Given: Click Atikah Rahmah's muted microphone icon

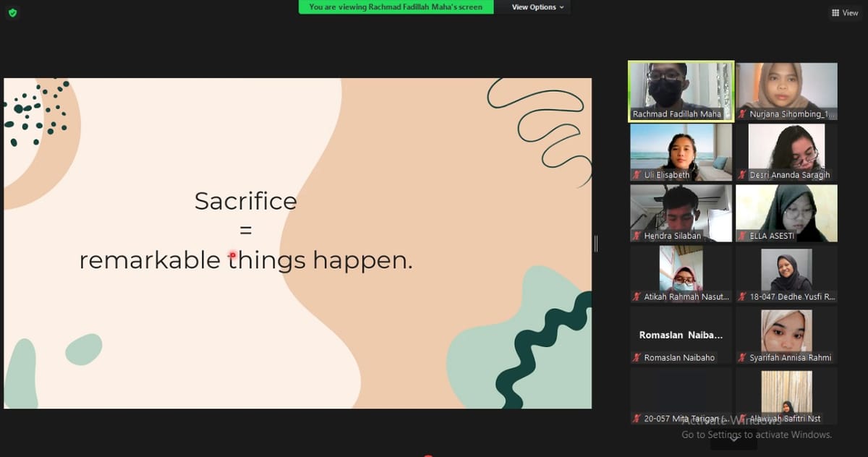Looking at the screenshot, I should [x=637, y=296].
